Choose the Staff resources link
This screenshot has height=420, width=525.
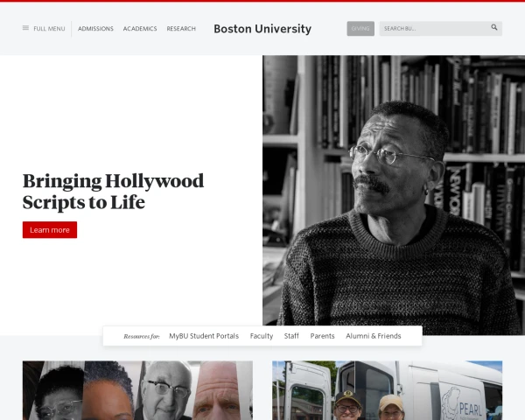pos(291,336)
